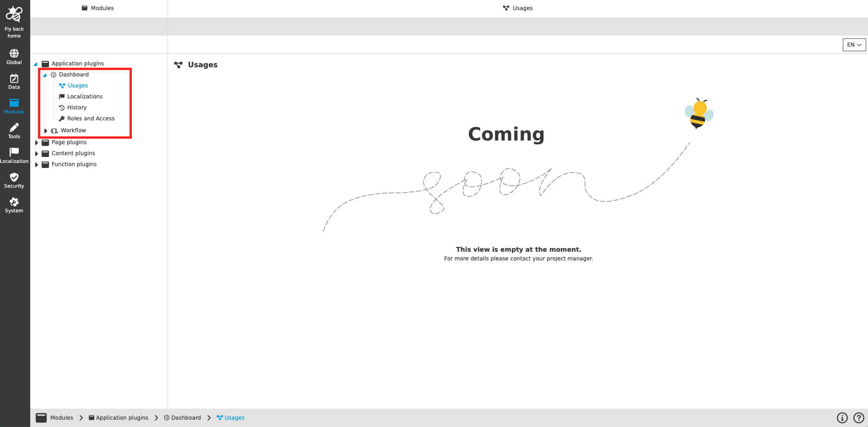The height and width of the screenshot is (427, 868).
Task: Select the Modules sidebar icon
Action: pyautogui.click(x=14, y=105)
